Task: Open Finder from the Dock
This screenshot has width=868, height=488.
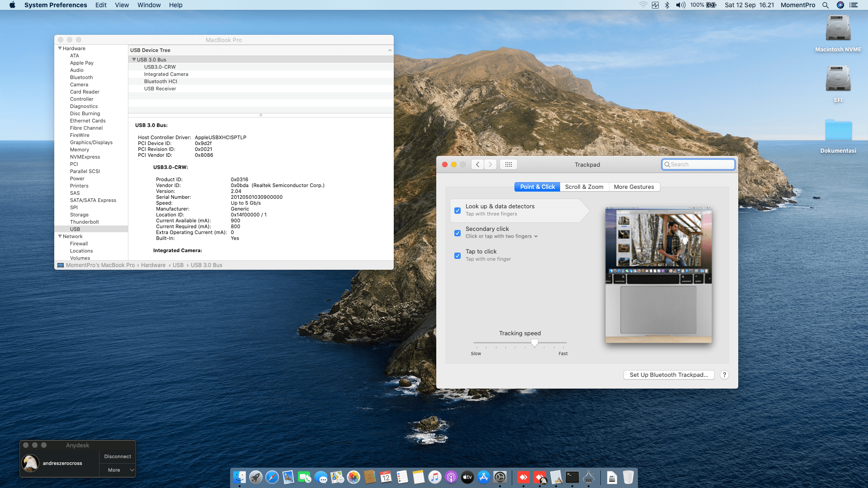Action: [240, 477]
